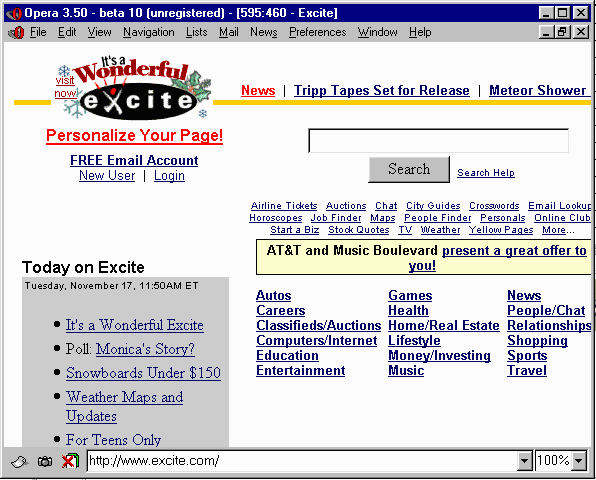596x480 pixels.
Task: Click the Search button
Action: (409, 170)
